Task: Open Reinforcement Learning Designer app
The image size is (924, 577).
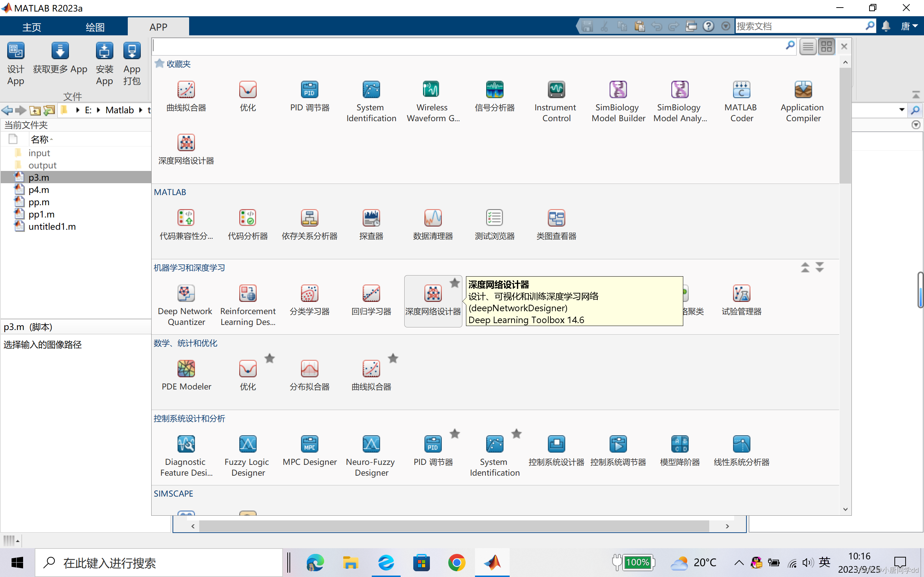Action: tap(248, 294)
